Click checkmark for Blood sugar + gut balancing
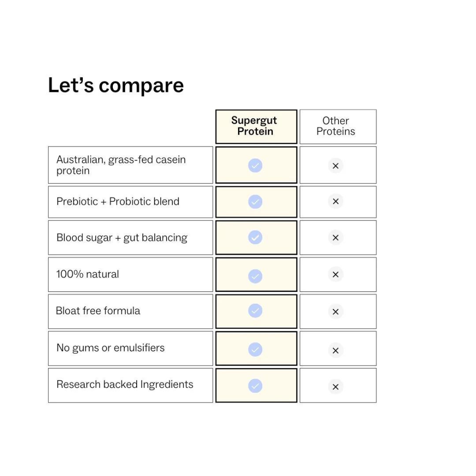The image size is (476, 476). coord(255,238)
